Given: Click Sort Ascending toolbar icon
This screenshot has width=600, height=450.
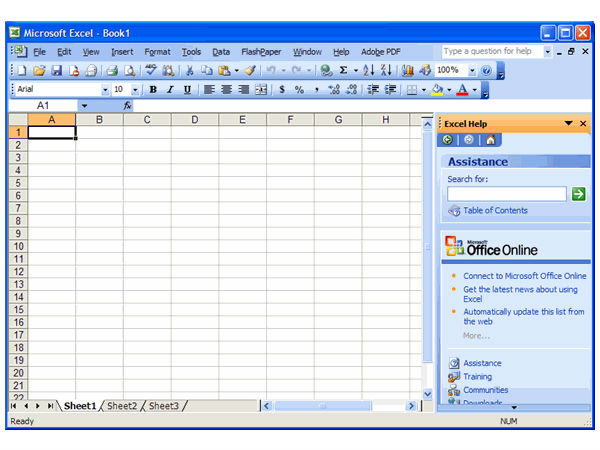Looking at the screenshot, I should 368,71.
